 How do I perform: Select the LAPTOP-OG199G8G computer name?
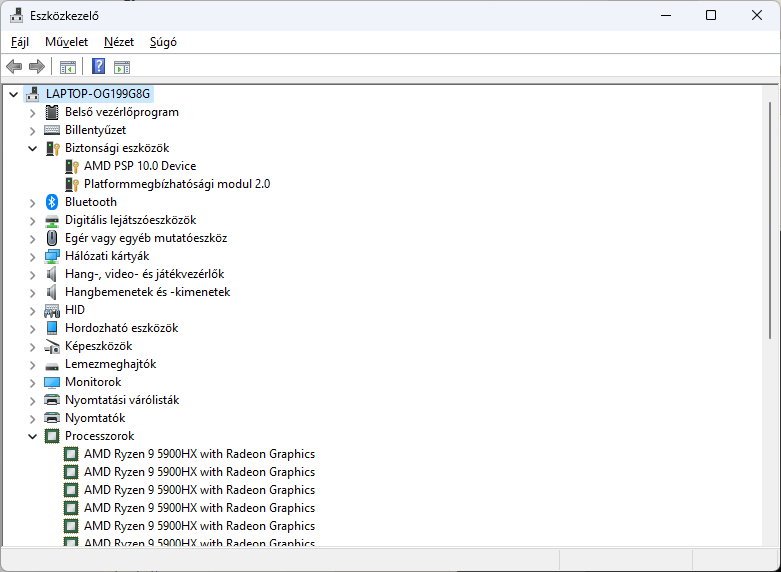click(98, 94)
